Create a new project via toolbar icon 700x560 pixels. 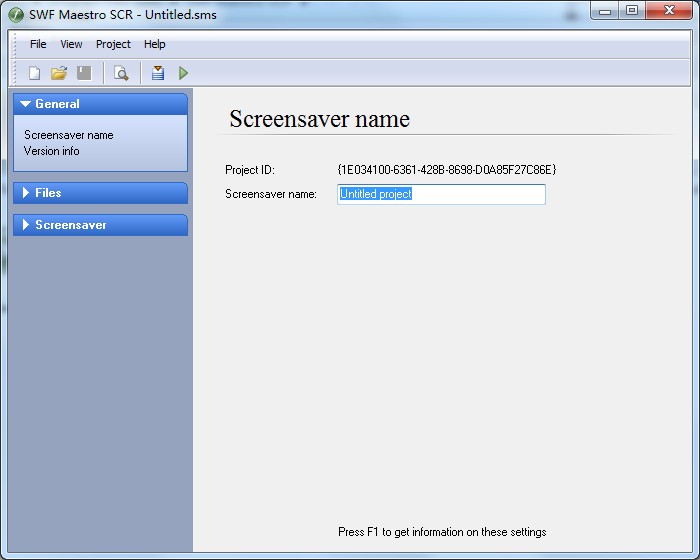pos(34,73)
